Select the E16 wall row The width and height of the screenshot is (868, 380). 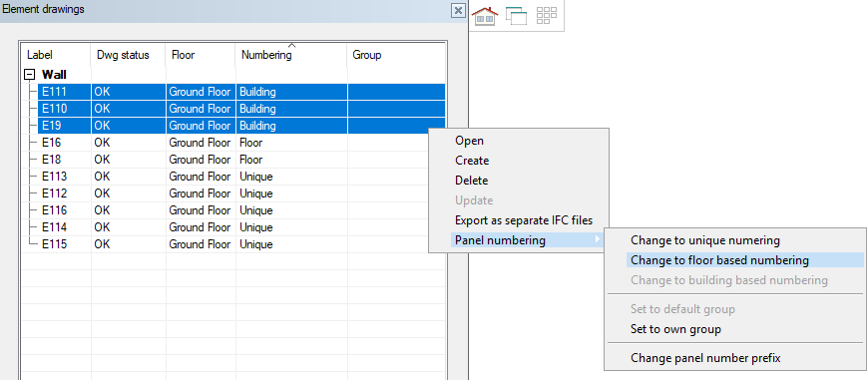(233, 143)
